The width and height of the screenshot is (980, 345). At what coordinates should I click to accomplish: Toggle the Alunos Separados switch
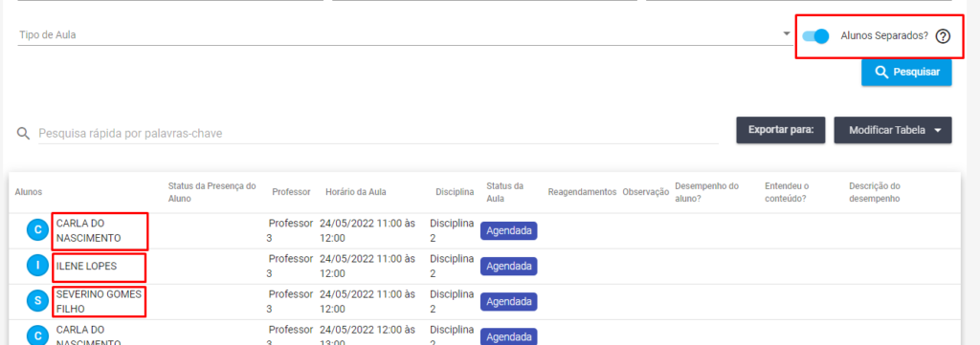(815, 36)
